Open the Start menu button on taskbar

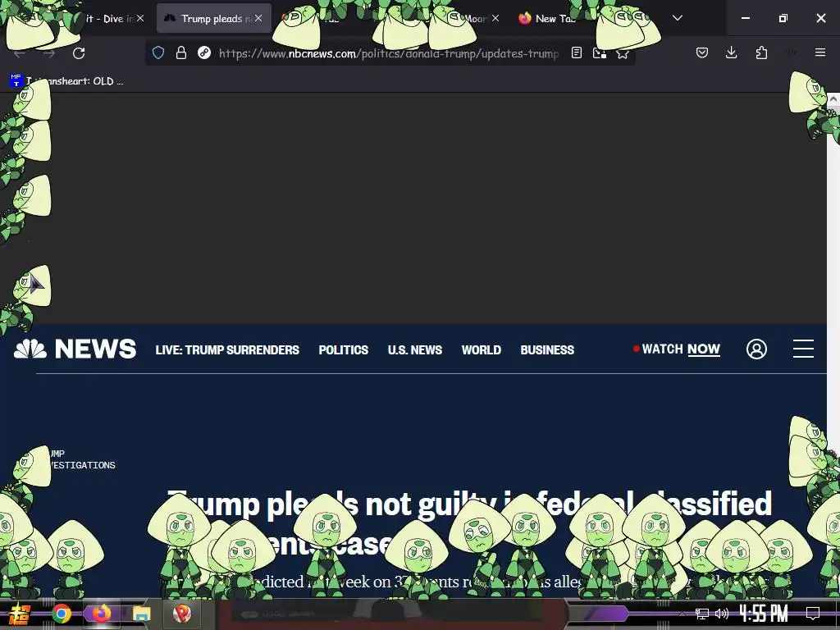[x=20, y=614]
